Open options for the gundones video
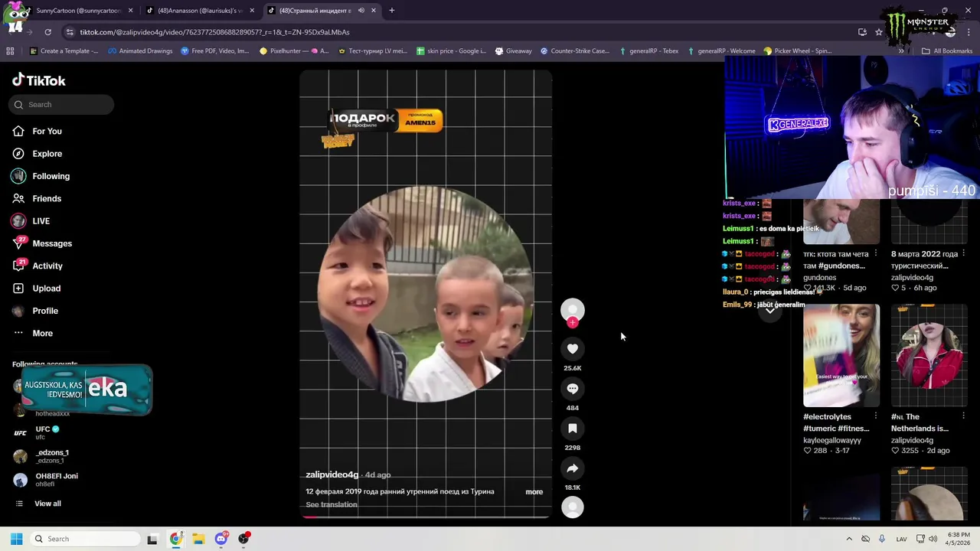 (876, 253)
